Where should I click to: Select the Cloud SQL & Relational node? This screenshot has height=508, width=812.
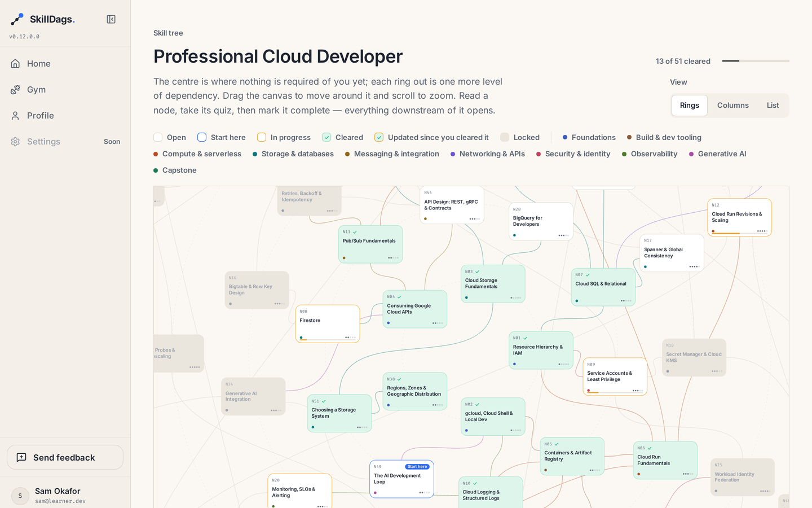coord(603,287)
